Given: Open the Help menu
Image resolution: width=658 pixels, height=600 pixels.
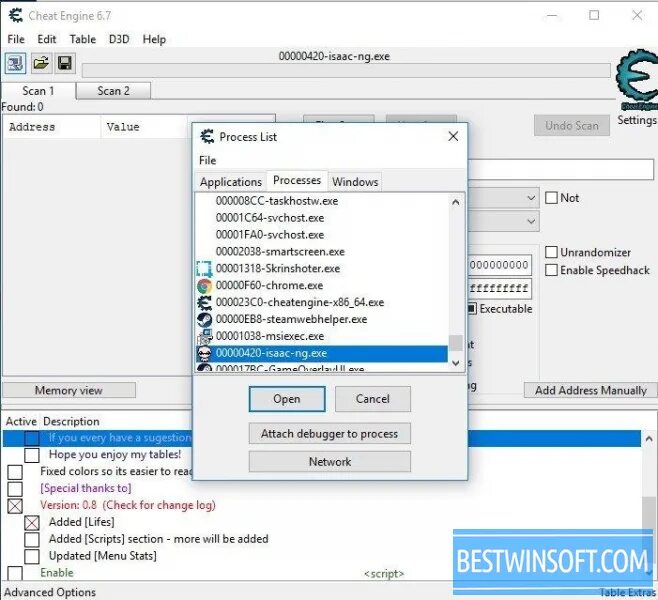Looking at the screenshot, I should click(x=154, y=39).
